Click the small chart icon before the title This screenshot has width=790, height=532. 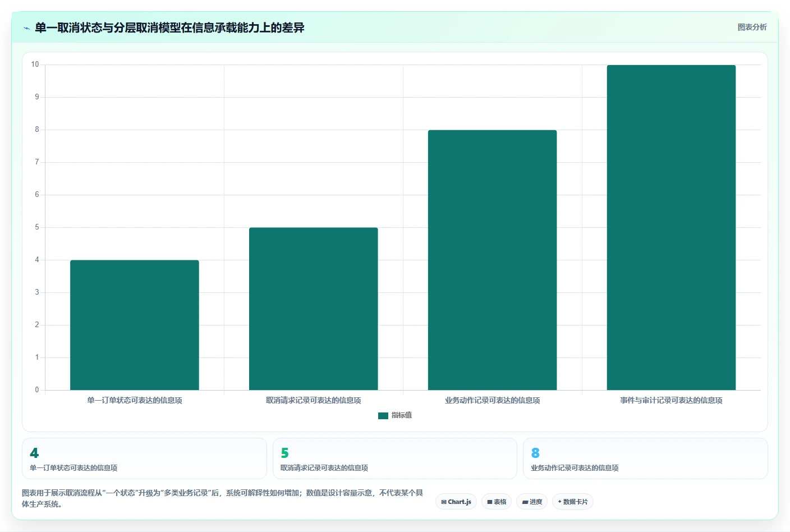pyautogui.click(x=26, y=28)
